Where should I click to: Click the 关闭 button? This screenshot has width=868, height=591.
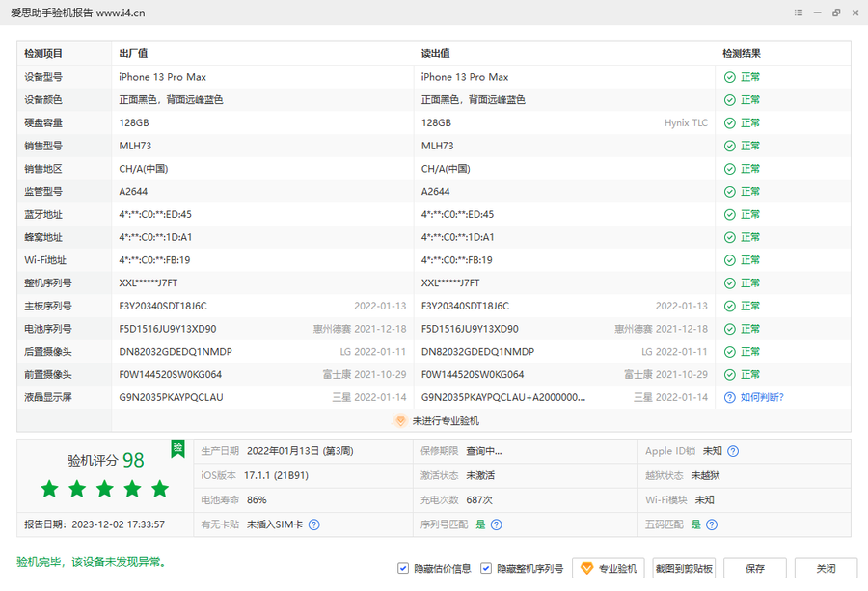click(826, 568)
